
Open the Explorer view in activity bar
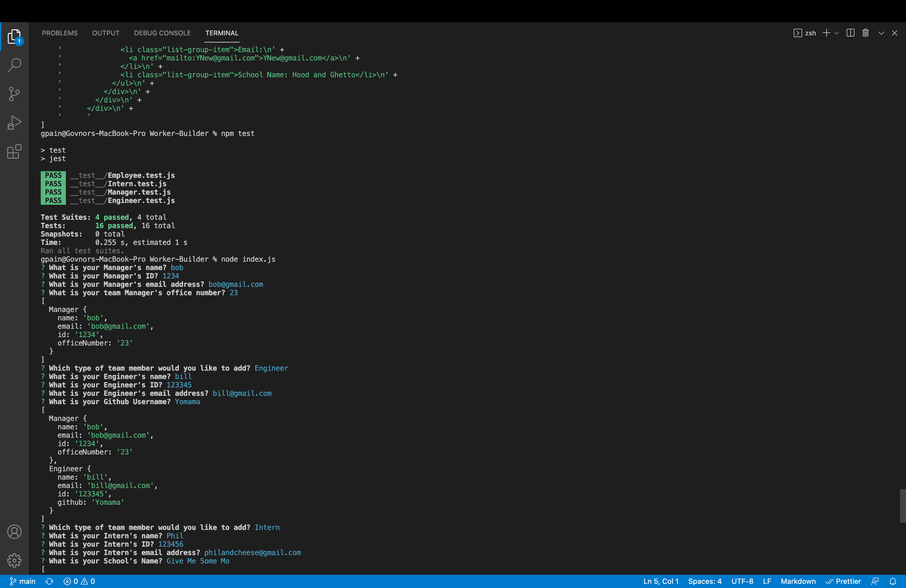click(x=14, y=37)
